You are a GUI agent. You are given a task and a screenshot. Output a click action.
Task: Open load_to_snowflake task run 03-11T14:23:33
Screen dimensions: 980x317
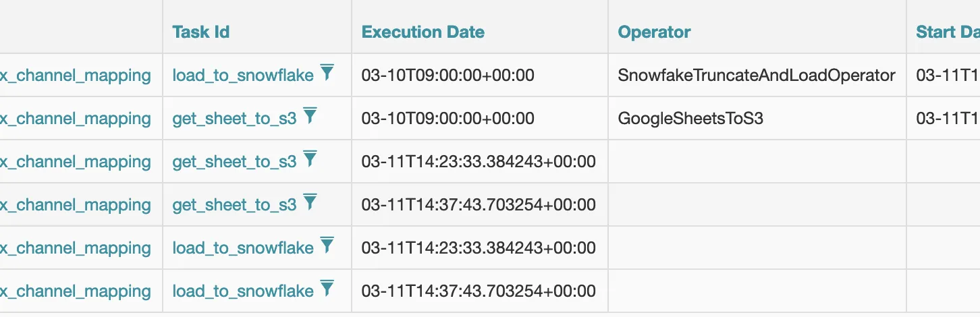coord(243,248)
